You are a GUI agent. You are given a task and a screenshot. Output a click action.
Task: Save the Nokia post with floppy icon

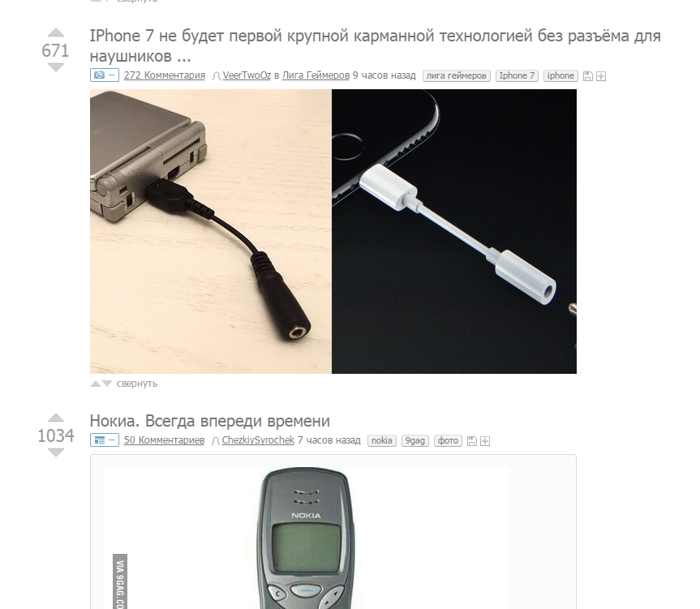click(x=471, y=441)
